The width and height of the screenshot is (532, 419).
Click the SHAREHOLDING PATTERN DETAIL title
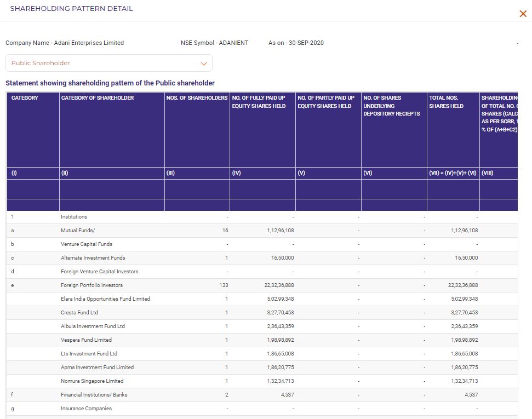pyautogui.click(x=72, y=8)
